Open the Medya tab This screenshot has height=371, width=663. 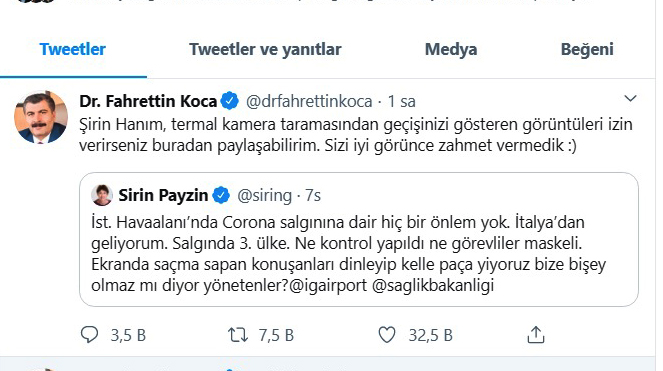pos(451,49)
